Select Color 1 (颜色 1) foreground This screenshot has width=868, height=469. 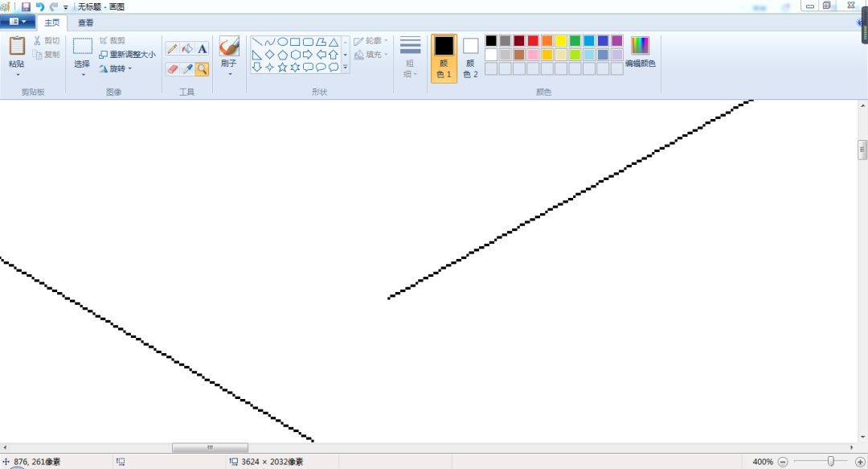[x=444, y=58]
